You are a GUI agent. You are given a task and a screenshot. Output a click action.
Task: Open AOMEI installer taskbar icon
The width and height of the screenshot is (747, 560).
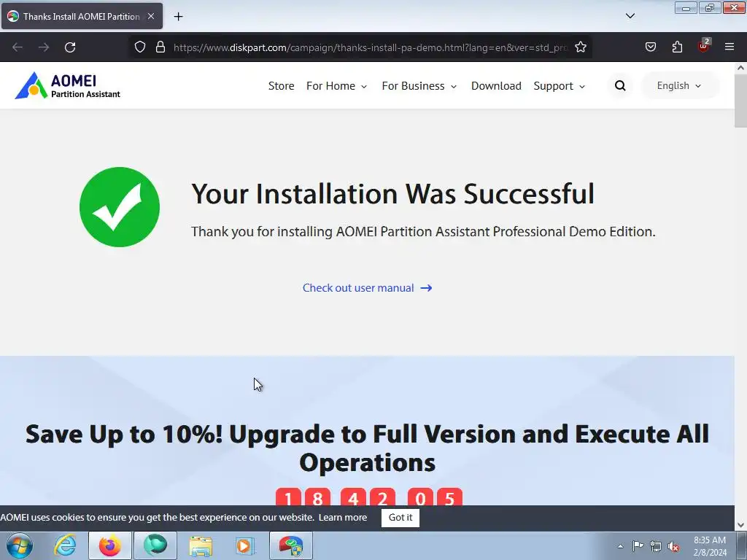[x=291, y=545]
